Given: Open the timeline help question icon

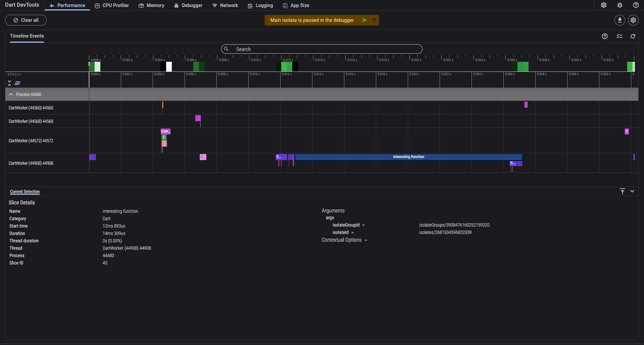Looking at the screenshot, I should pyautogui.click(x=605, y=36).
